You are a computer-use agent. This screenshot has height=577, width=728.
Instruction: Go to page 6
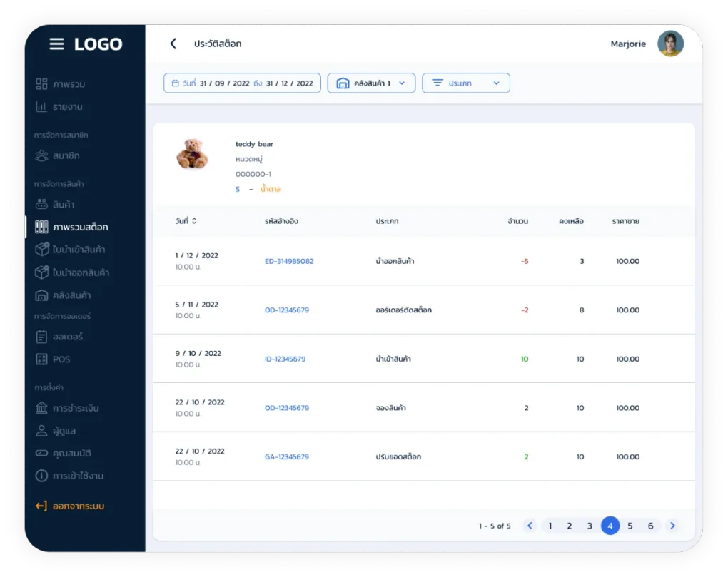point(650,526)
